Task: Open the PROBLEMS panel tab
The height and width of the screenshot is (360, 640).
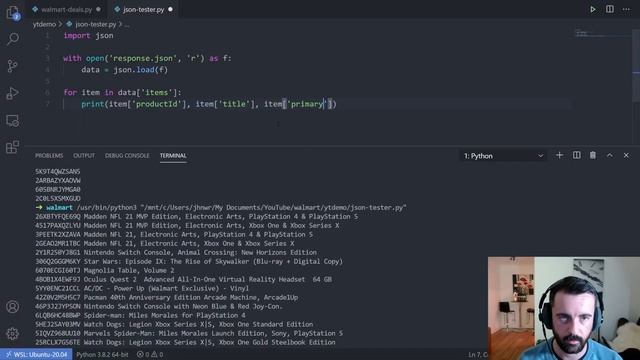Action: click(x=49, y=156)
